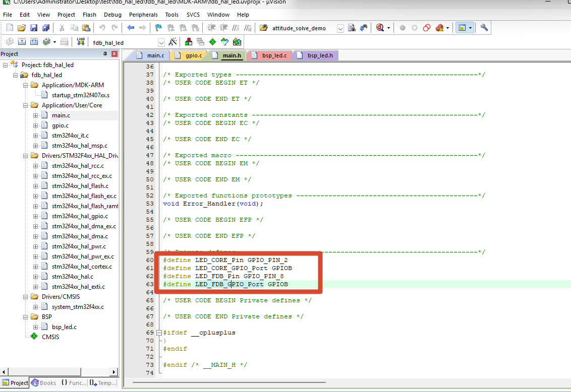Insert a bookmark with the flag icon

[x=158, y=28]
